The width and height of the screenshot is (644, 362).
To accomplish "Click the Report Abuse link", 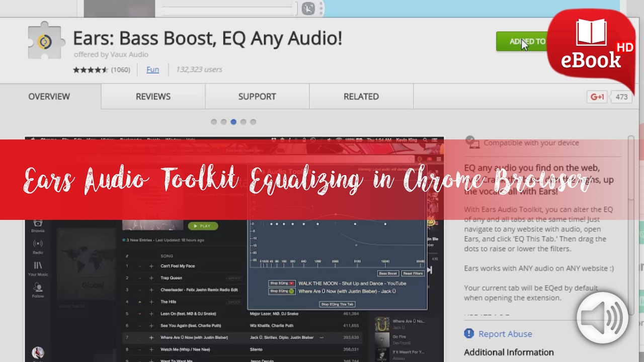I will coord(505,334).
